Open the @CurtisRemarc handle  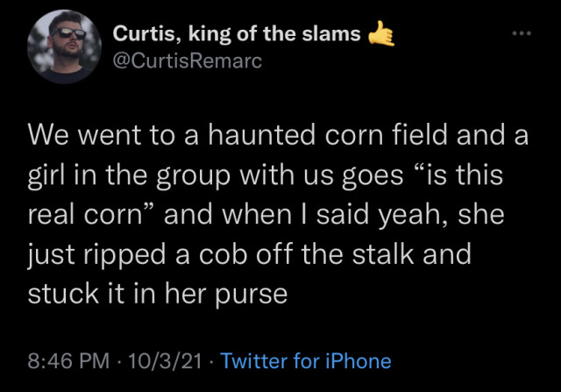tap(187, 61)
